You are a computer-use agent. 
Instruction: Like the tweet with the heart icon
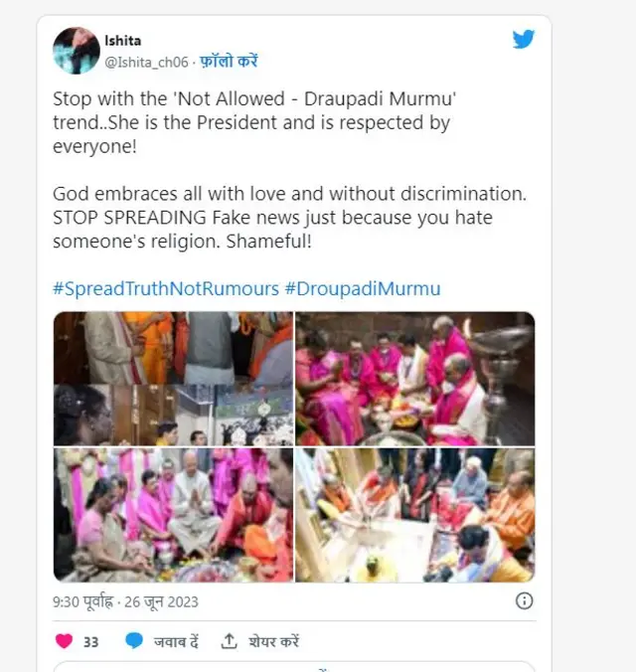64,641
